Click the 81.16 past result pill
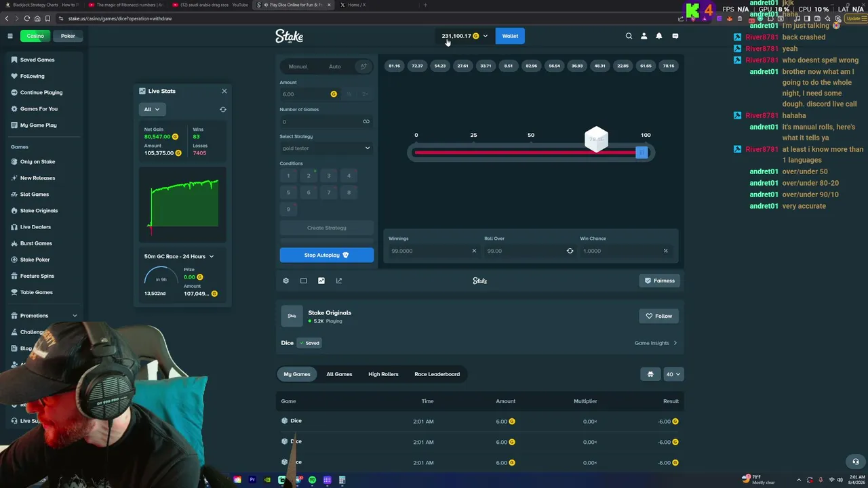868x488 pixels. [x=394, y=66]
